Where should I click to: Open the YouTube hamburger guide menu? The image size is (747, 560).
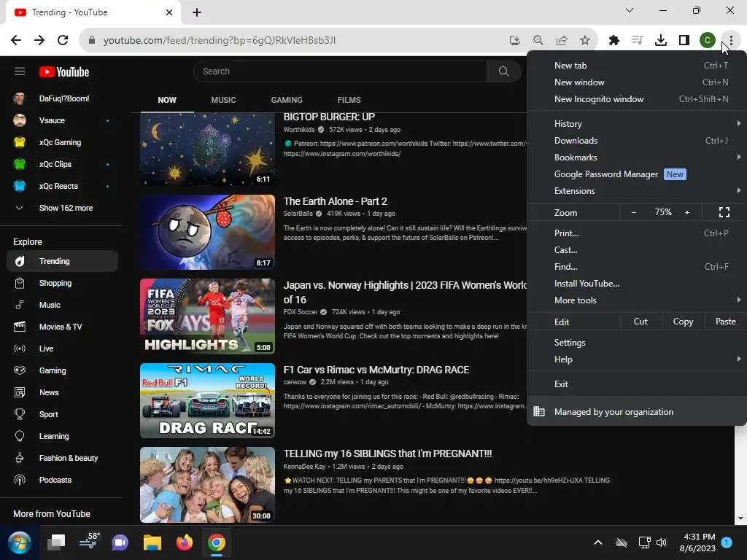click(x=20, y=71)
